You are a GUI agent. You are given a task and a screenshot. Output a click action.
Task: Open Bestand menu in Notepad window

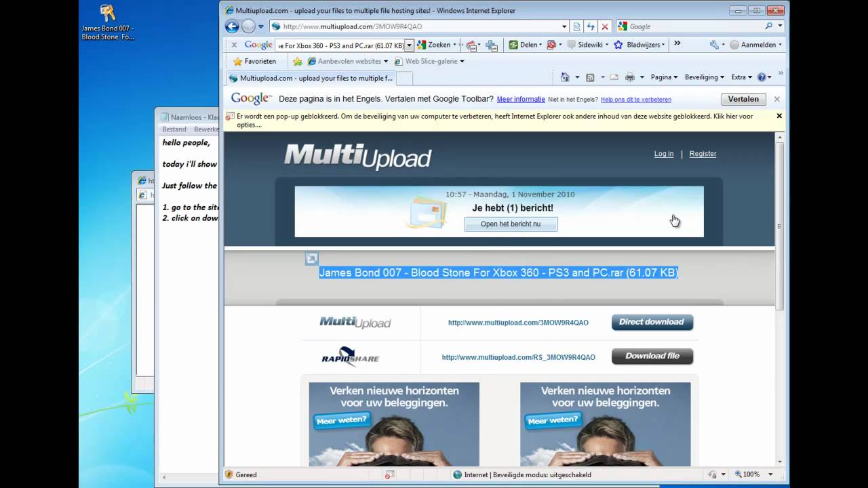tap(174, 129)
